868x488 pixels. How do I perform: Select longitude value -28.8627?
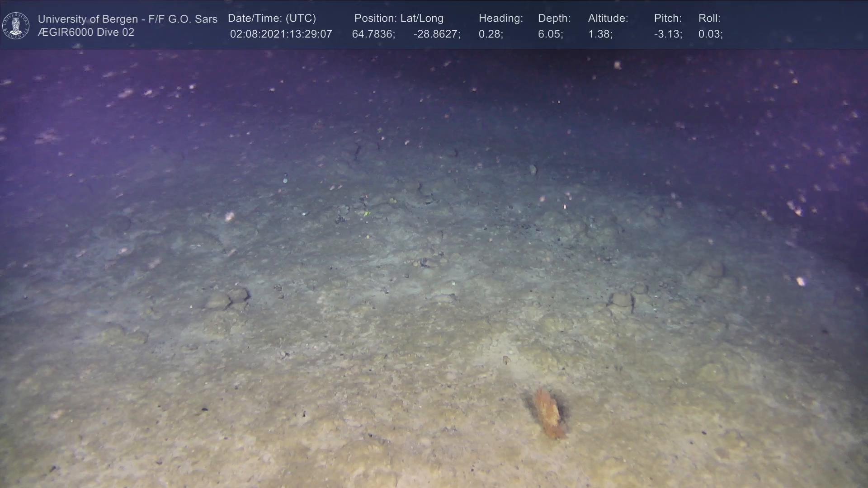click(x=436, y=34)
